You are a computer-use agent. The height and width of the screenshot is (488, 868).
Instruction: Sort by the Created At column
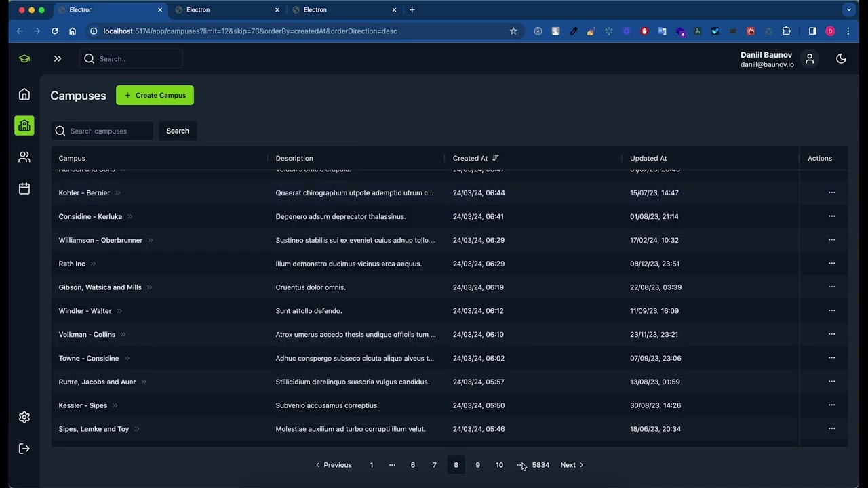[476, 158]
